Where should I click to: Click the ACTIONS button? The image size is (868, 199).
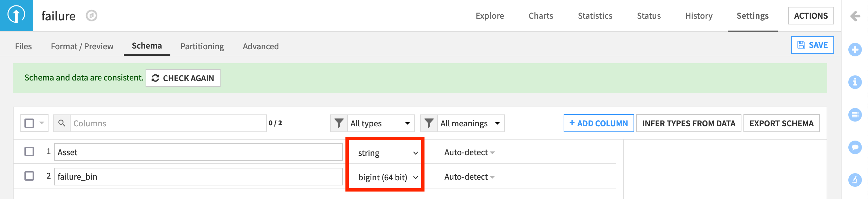[x=811, y=16]
